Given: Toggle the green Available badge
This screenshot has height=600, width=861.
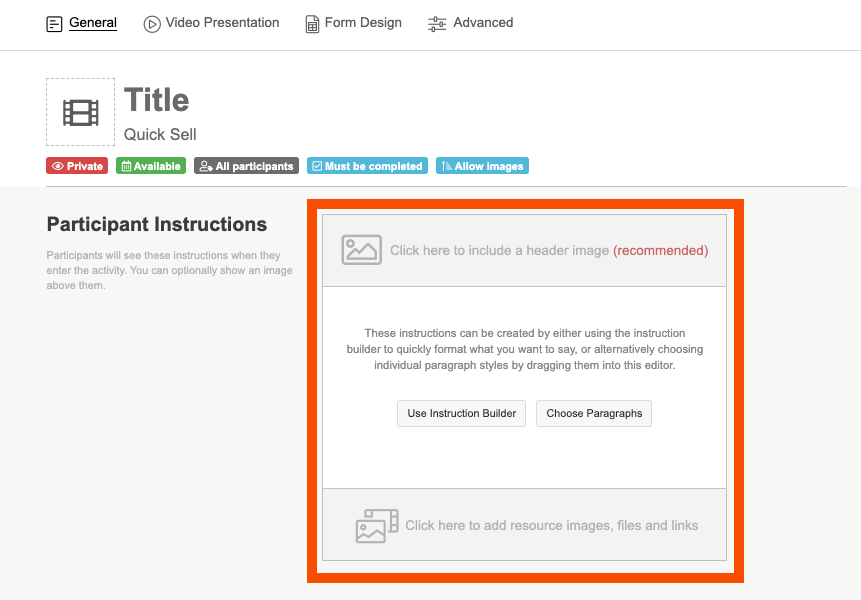Looking at the screenshot, I should pos(151,166).
